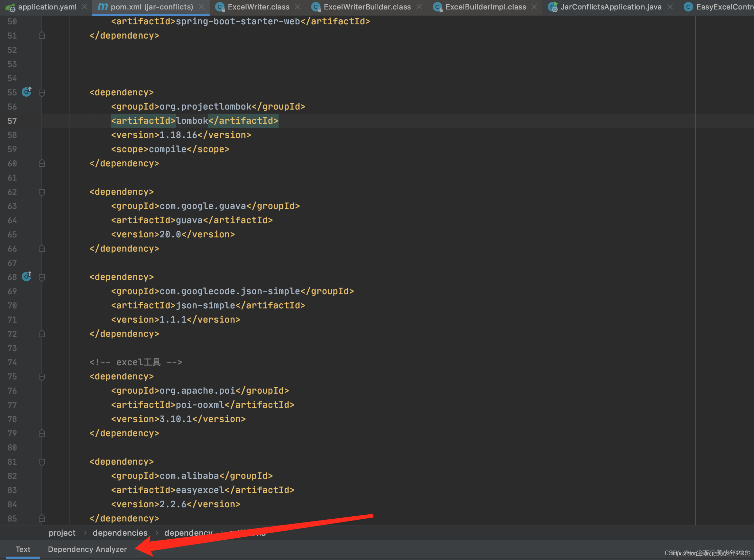Fold json-simple dependency at line 68
Image resolution: width=754 pixels, height=560 pixels.
(42, 277)
